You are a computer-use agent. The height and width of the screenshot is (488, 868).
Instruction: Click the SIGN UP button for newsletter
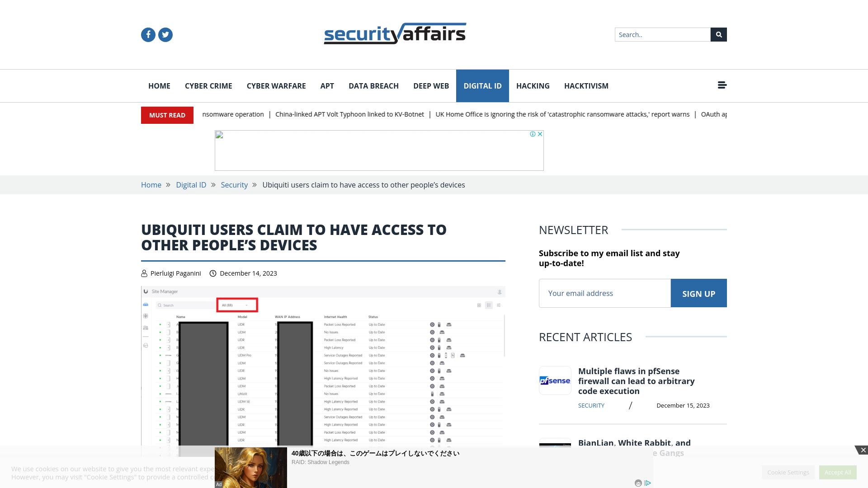coord(698,292)
